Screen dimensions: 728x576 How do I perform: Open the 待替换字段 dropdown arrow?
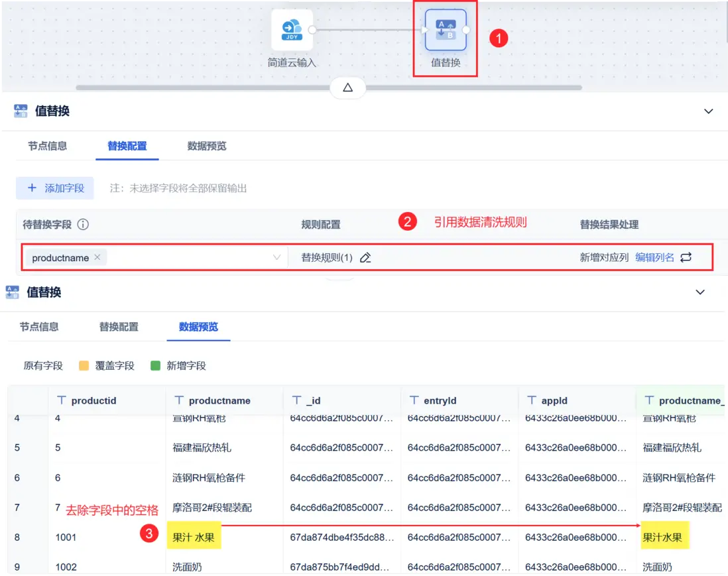click(x=276, y=257)
